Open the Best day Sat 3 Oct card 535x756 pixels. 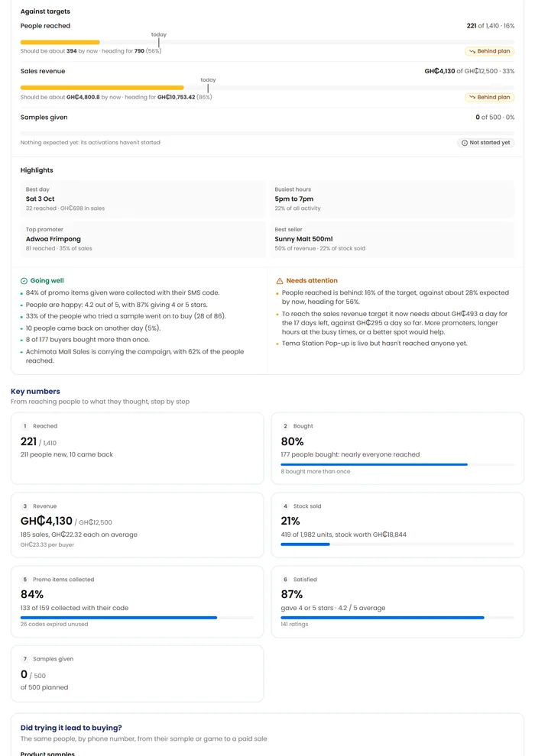[x=143, y=199]
